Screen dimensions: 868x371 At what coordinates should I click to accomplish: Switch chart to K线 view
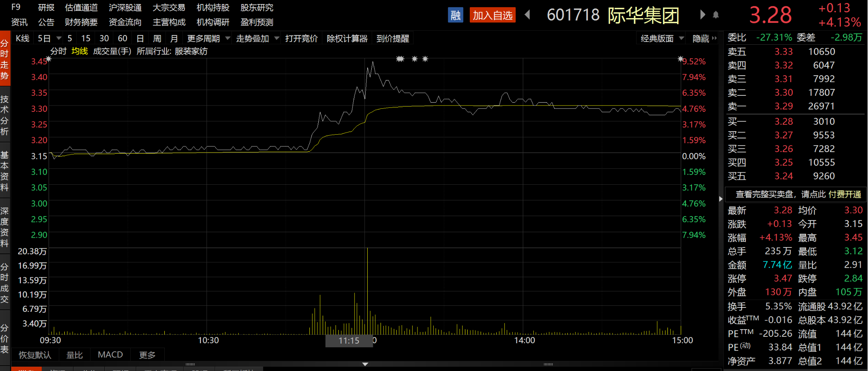[x=23, y=38]
